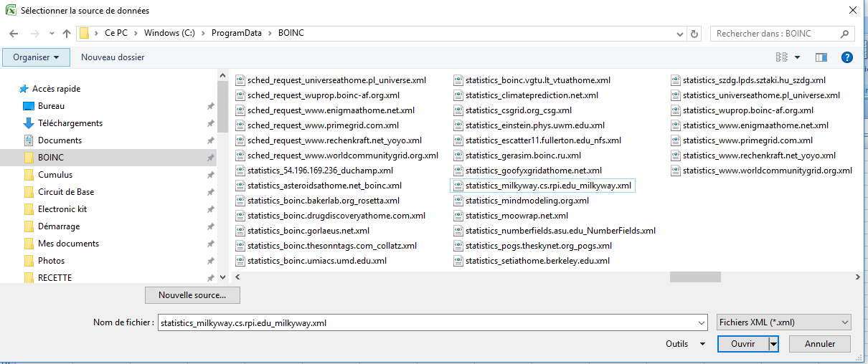Open the Outils dropdown

click(686, 344)
